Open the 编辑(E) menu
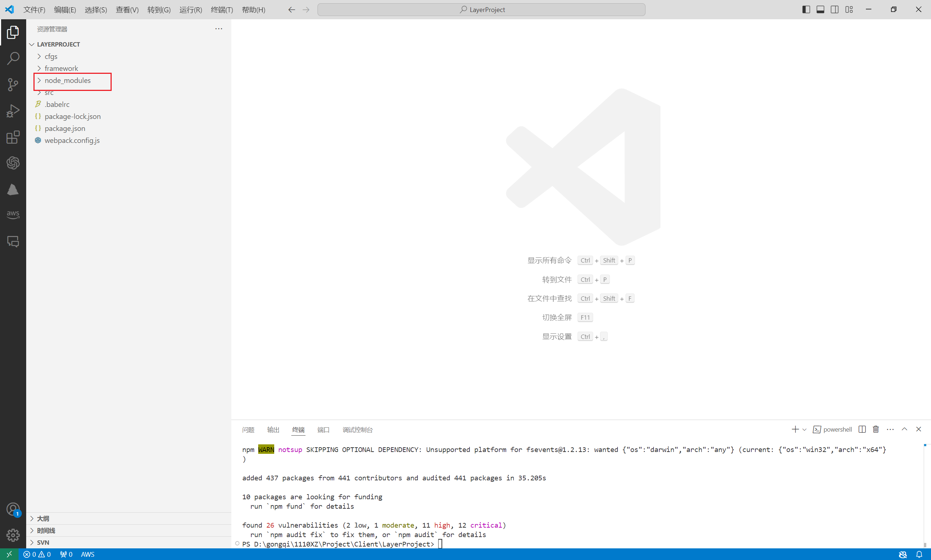This screenshot has height=560, width=931. point(65,9)
